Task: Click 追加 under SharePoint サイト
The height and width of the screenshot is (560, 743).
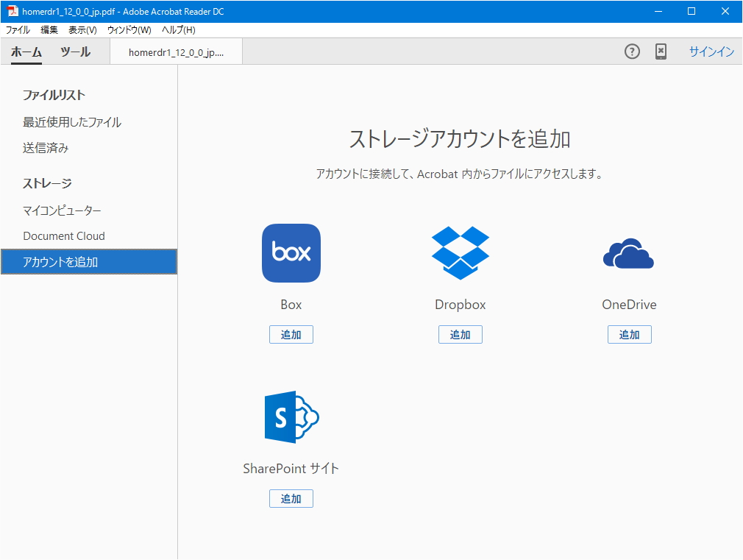Action: pyautogui.click(x=291, y=498)
